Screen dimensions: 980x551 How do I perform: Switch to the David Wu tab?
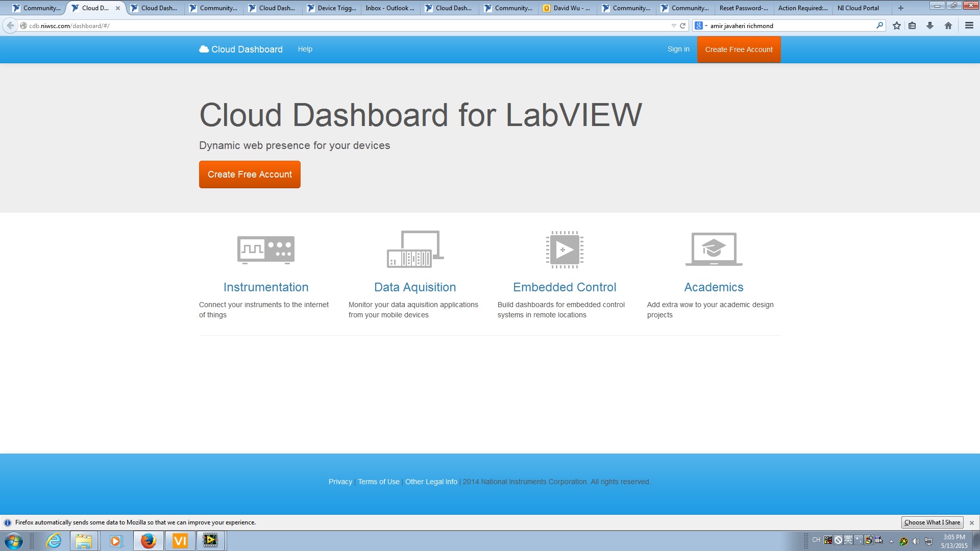point(567,8)
